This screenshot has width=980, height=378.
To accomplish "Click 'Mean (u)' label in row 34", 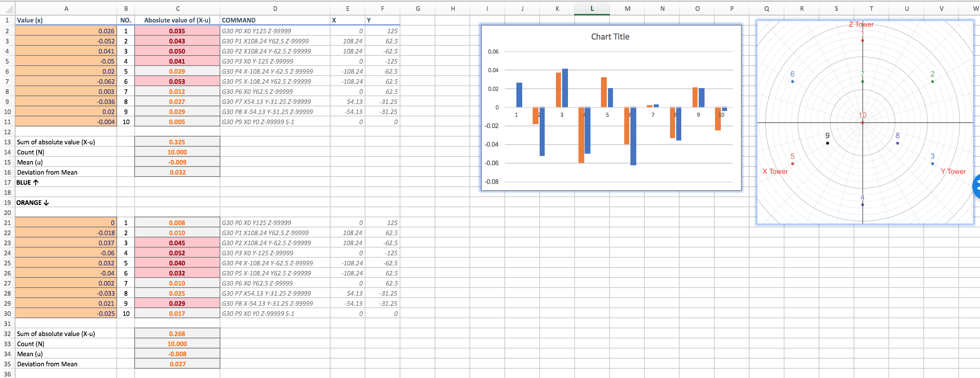I will [x=30, y=354].
